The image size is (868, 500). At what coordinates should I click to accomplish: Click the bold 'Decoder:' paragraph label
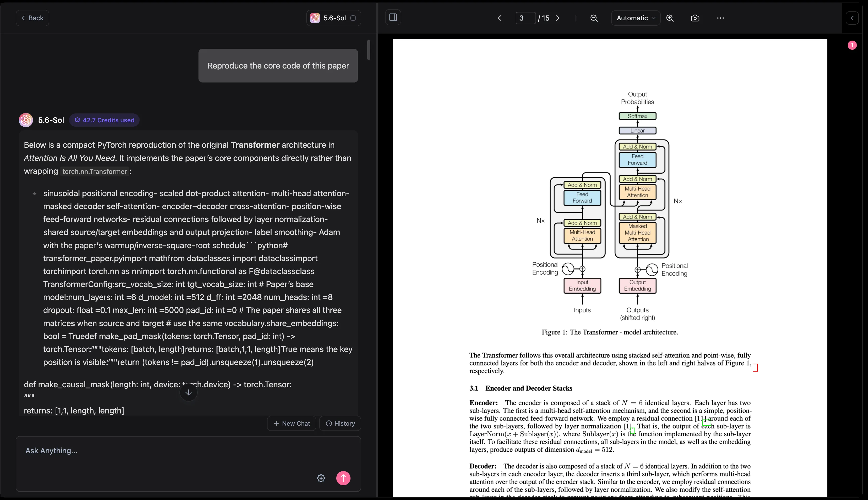click(x=483, y=466)
